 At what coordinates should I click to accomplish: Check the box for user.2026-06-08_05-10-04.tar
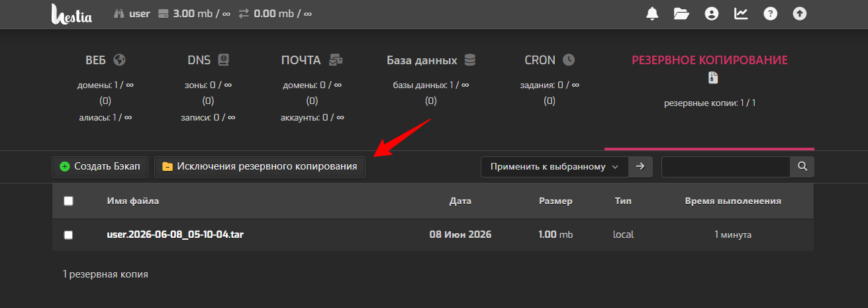[x=68, y=234]
